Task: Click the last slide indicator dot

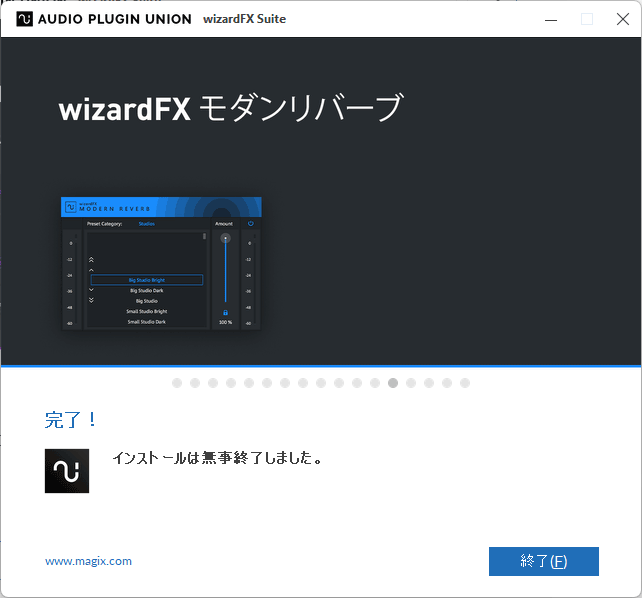Action: [465, 383]
